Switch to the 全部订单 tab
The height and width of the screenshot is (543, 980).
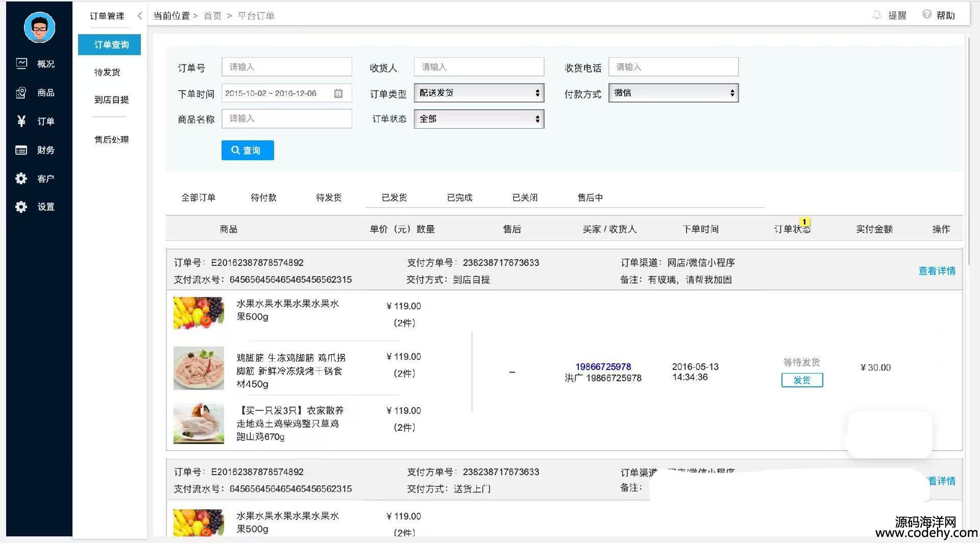click(199, 198)
